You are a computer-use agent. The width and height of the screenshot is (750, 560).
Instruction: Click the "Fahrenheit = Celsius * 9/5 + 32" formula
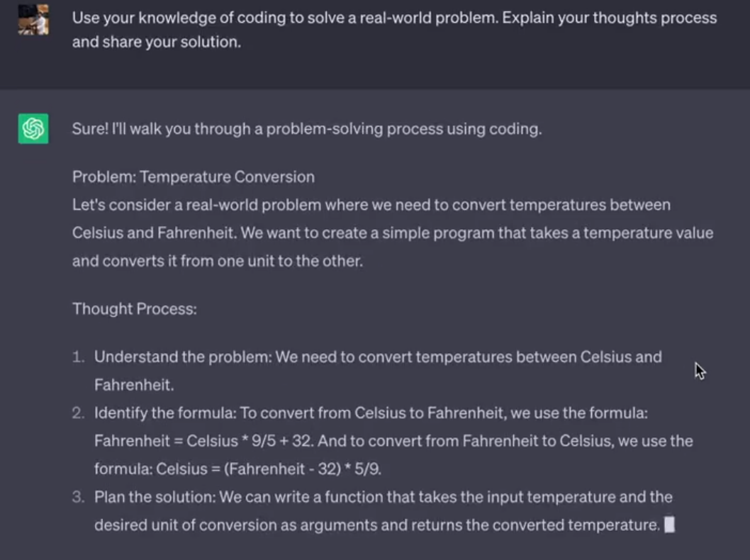(203, 441)
